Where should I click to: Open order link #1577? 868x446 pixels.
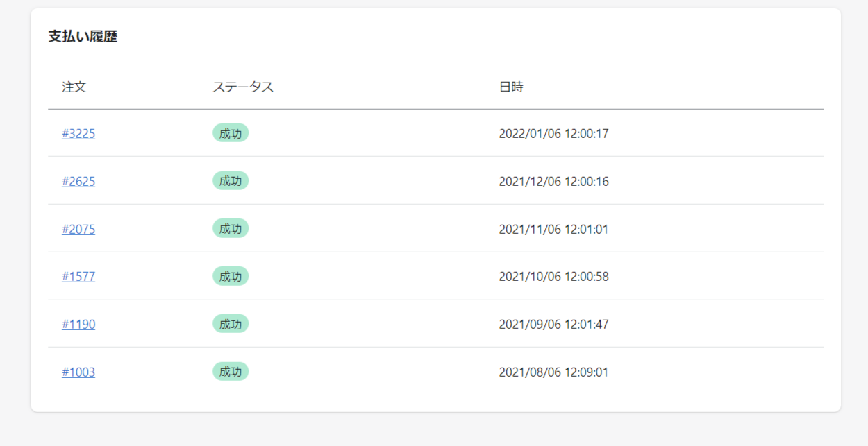click(78, 277)
